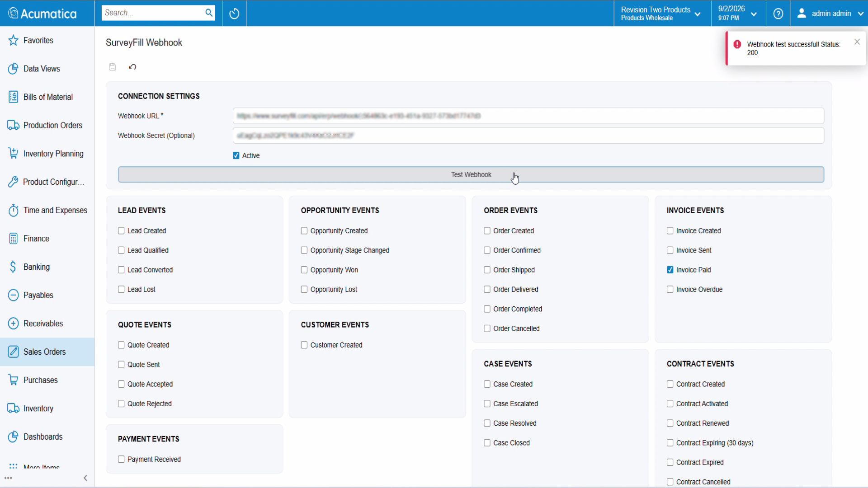
Task: Open Sales Orders pencil icon
Action: 14,352
